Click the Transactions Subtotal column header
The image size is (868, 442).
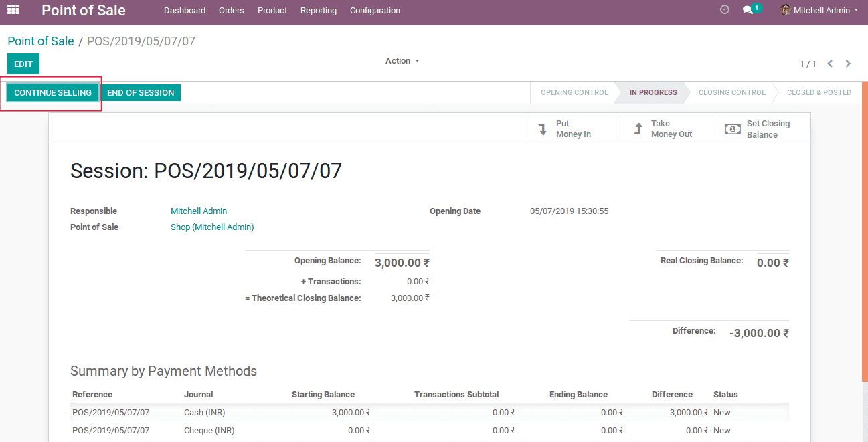pos(456,395)
